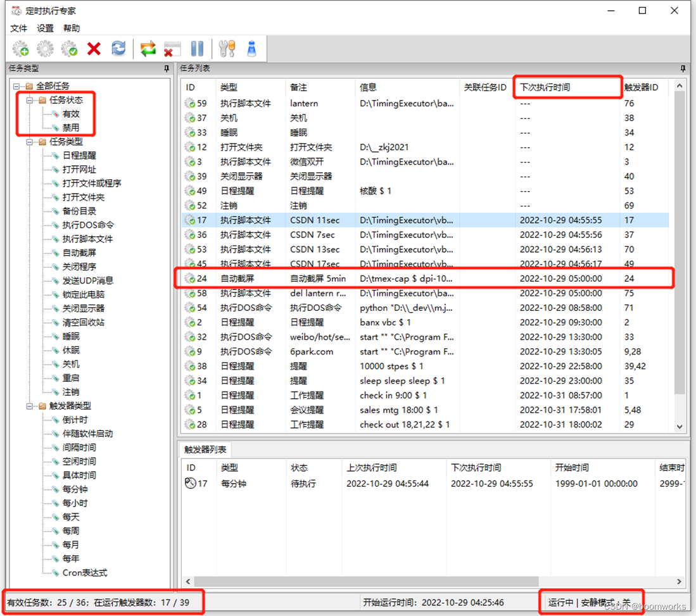Click status icon of task 24 自动截屏

pyautogui.click(x=190, y=279)
